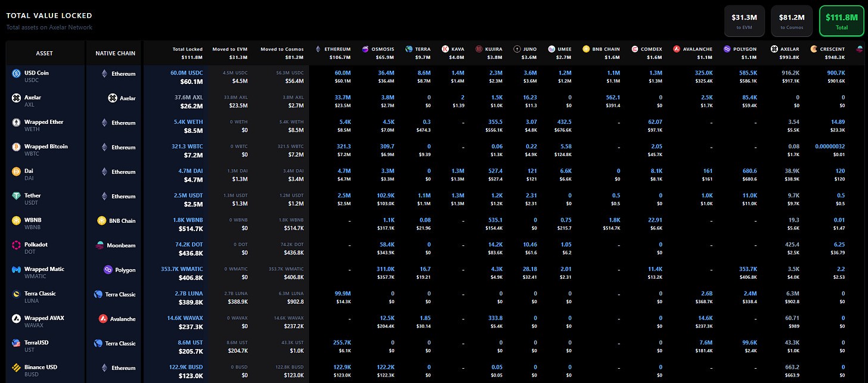Click the Dai asset icon
The height and width of the screenshot is (383, 868).
coord(16,172)
